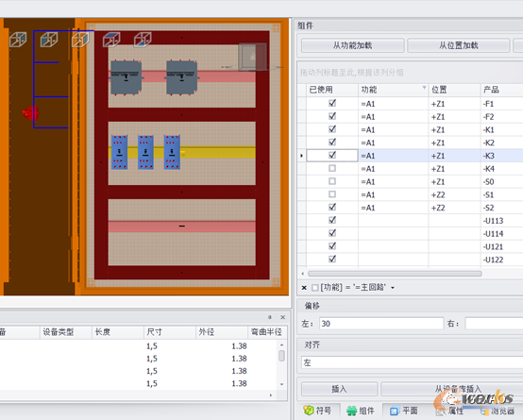523x420 pixels.
Task: Switch to the 属性 tab
Action: pyautogui.click(x=450, y=411)
